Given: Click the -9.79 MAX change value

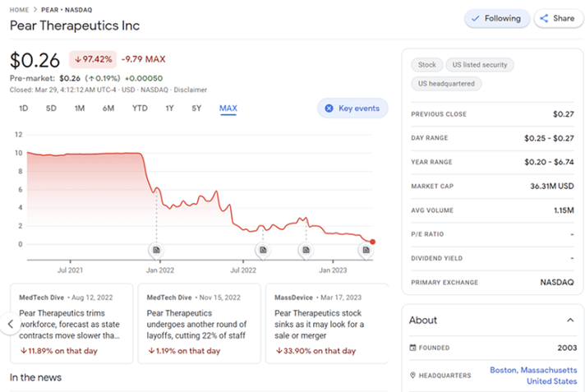Looking at the screenshot, I should [143, 59].
